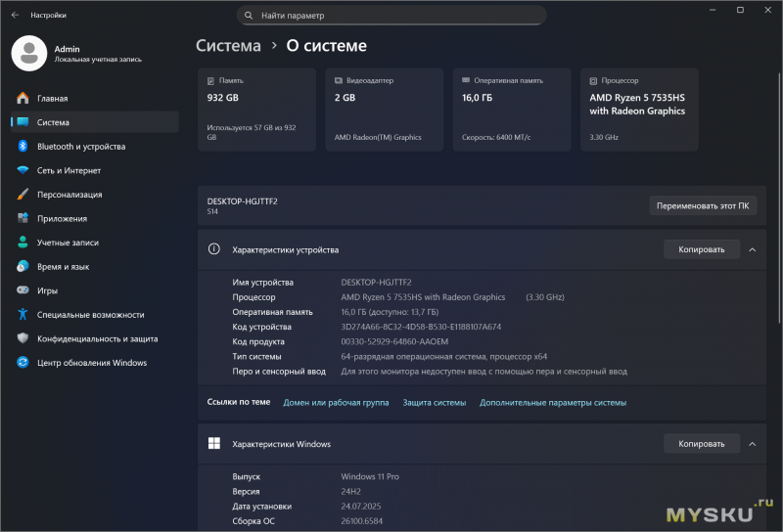Open Дополнительные параметры системы link
This screenshot has width=783, height=532.
(553, 402)
